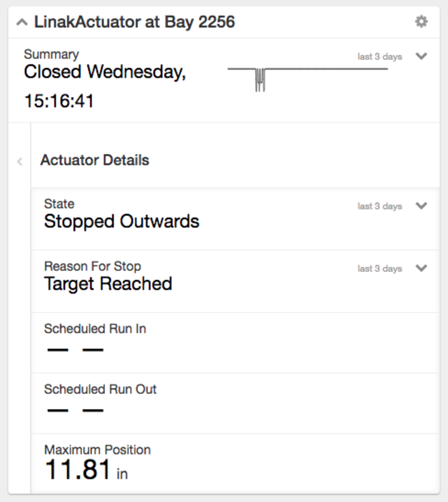This screenshot has height=502, width=448.
Task: Click the Actuator Details heading
Action: tap(95, 160)
